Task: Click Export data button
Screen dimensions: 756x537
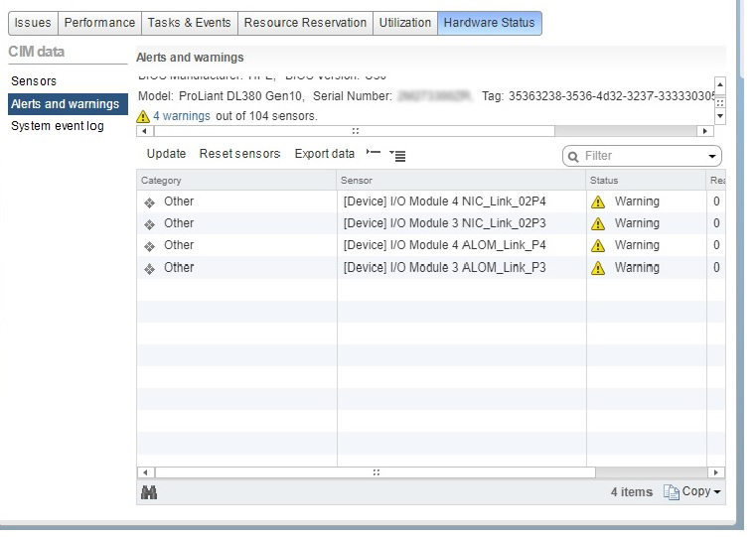Action: [325, 154]
